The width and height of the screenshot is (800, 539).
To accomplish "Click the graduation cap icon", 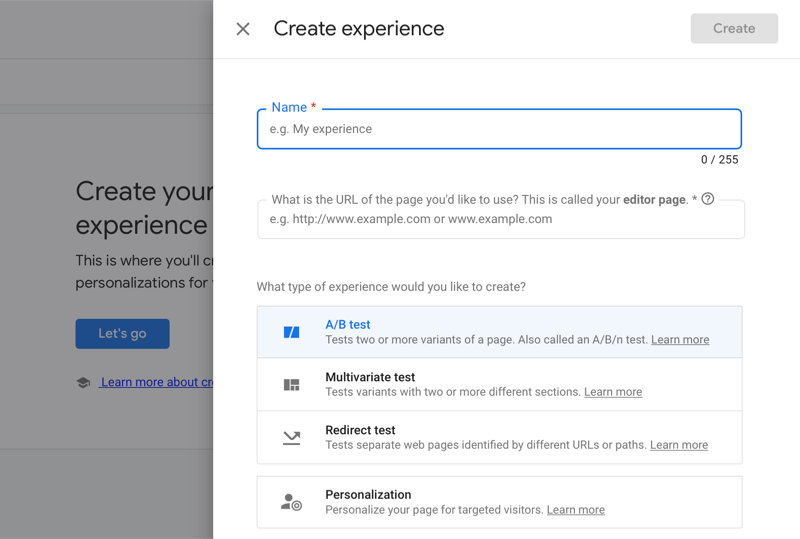I will pos(84,382).
